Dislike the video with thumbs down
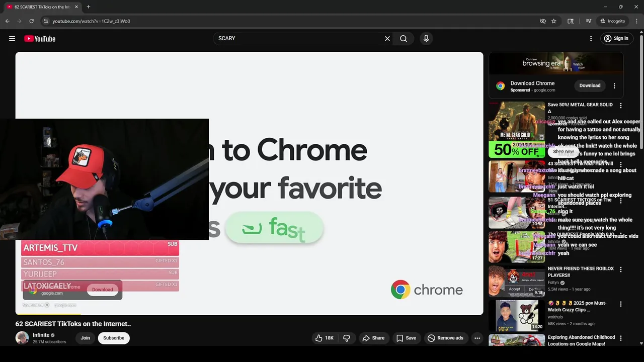 coord(347,338)
